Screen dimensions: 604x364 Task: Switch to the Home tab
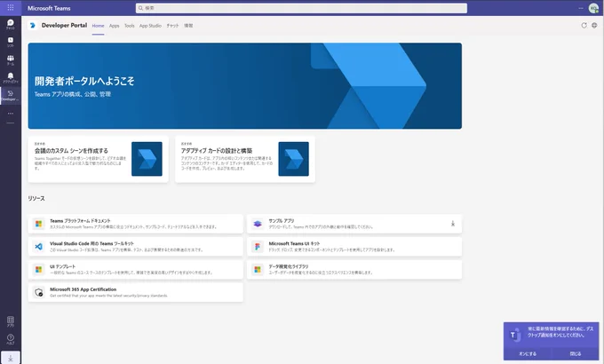pyautogui.click(x=98, y=26)
